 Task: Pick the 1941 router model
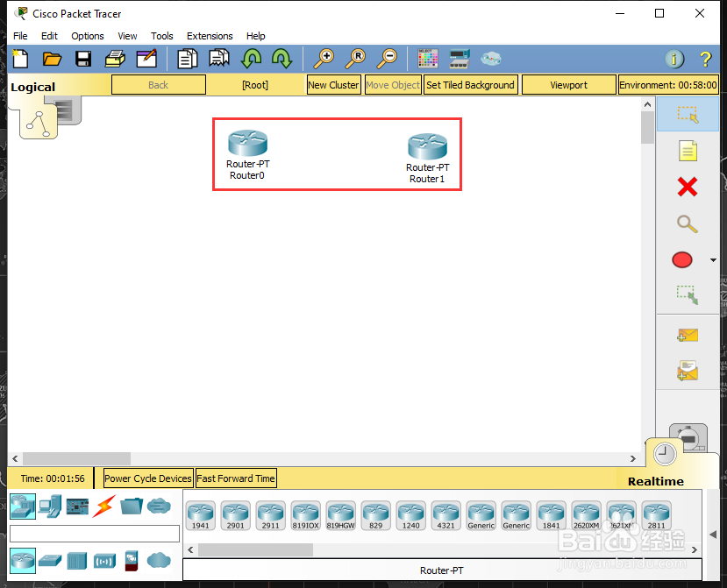201,515
